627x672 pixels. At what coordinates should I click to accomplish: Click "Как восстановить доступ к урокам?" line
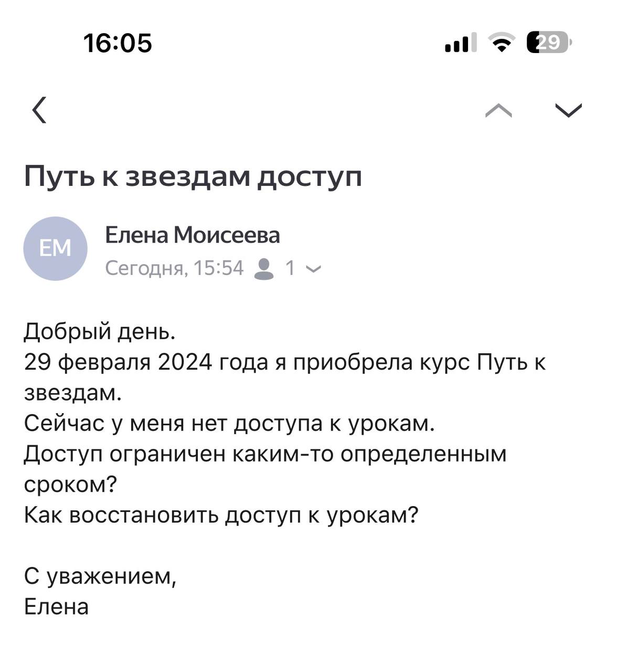pyautogui.click(x=221, y=515)
